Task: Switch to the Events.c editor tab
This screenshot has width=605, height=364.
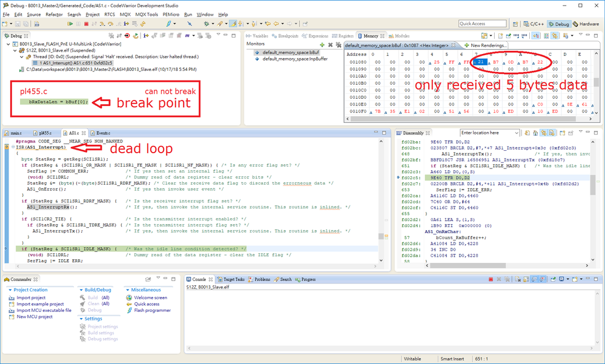Action: (x=100, y=133)
